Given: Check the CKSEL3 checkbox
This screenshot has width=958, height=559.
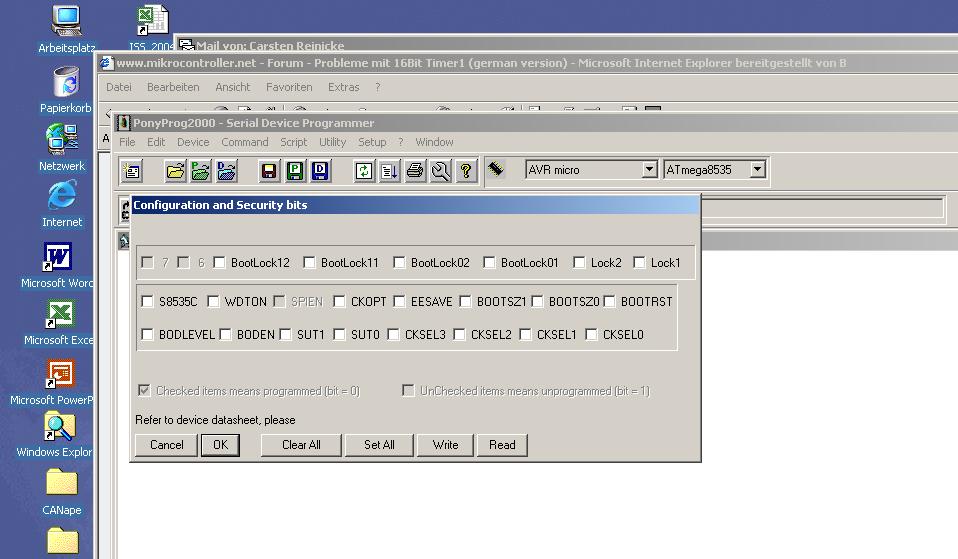Looking at the screenshot, I should coord(393,334).
